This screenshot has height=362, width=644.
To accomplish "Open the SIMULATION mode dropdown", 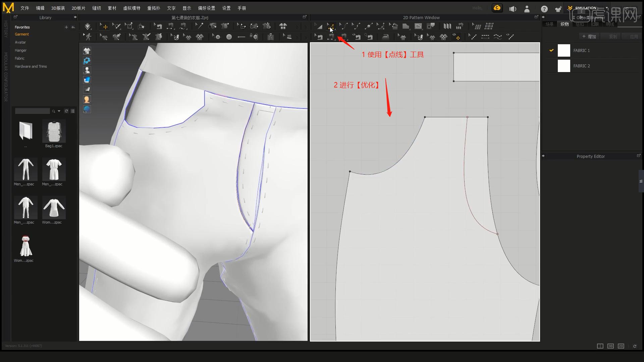I will [x=607, y=8].
